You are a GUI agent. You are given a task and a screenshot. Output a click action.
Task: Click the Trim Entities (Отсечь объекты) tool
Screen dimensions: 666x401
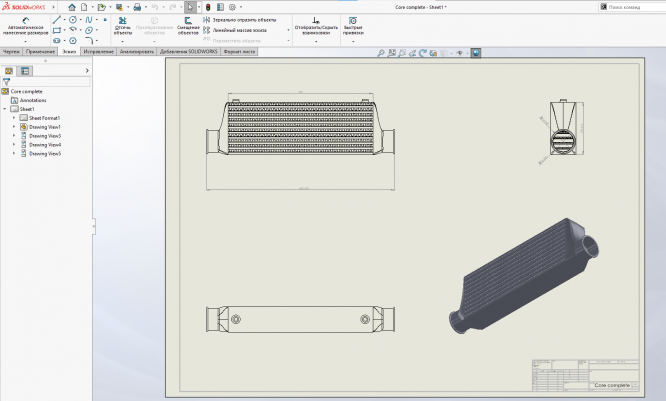tap(122, 24)
